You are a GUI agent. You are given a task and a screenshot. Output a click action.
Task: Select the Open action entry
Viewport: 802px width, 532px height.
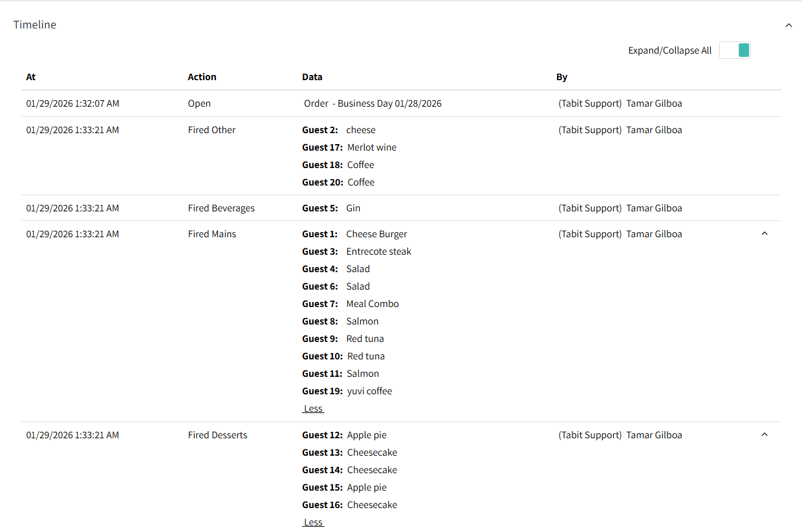click(199, 103)
